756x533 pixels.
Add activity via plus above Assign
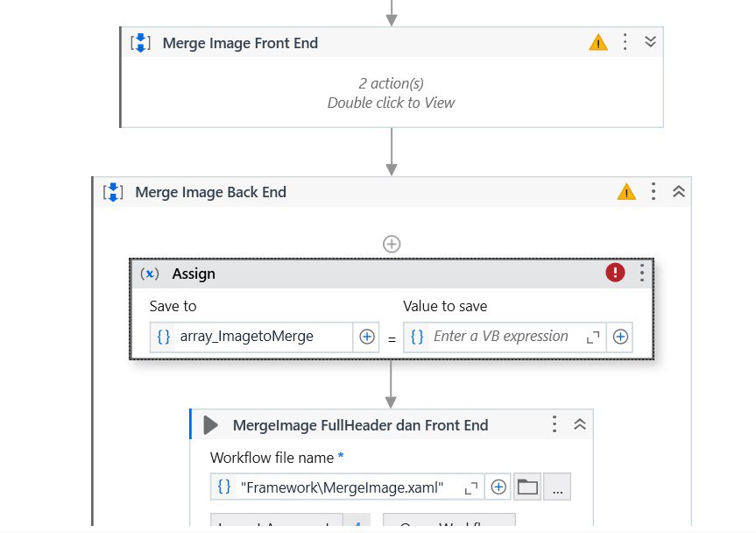tap(392, 244)
